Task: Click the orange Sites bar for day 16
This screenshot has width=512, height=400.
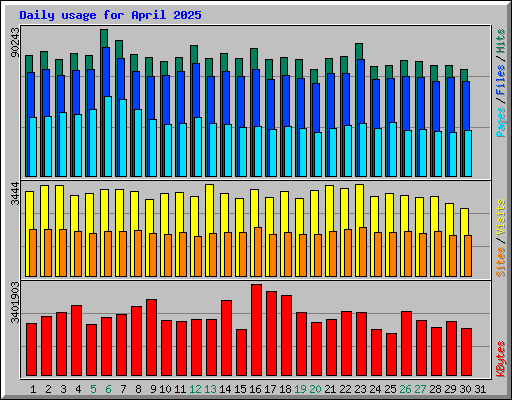Action: 258,252
